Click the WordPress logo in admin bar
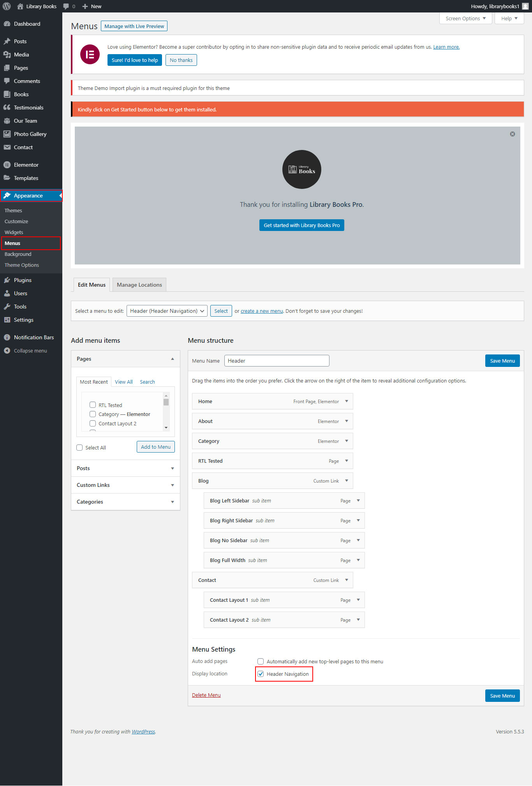This screenshot has width=532, height=786. coord(7,6)
